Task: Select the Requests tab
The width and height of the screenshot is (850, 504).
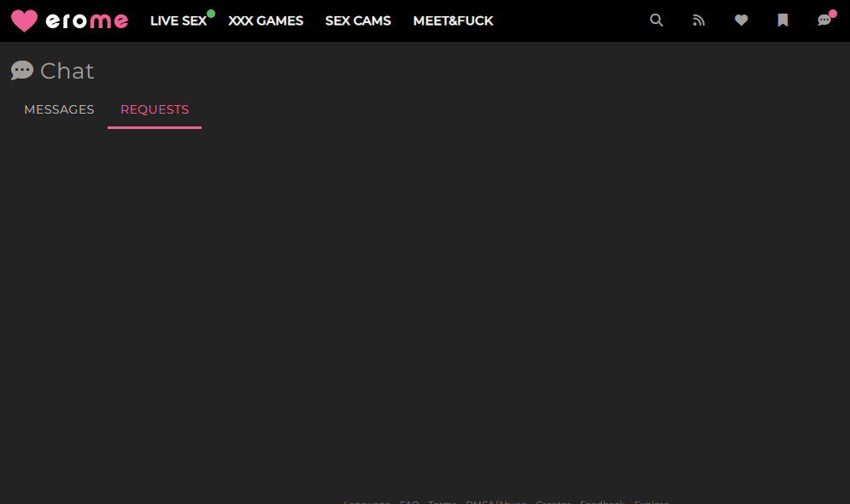Action: 155,109
